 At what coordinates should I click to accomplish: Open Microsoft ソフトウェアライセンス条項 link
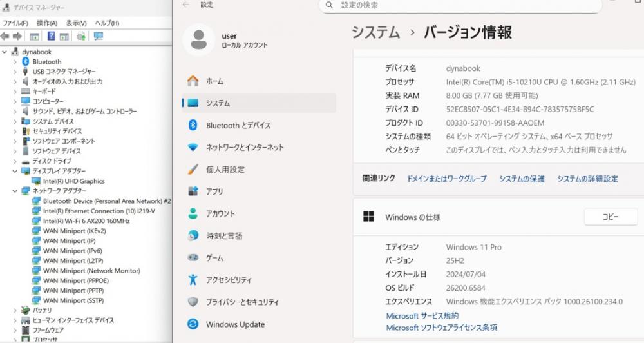(x=442, y=328)
